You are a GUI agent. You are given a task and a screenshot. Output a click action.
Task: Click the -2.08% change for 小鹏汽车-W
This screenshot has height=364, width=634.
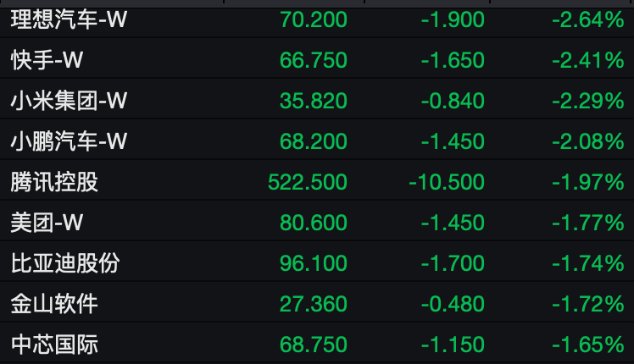pos(587,141)
